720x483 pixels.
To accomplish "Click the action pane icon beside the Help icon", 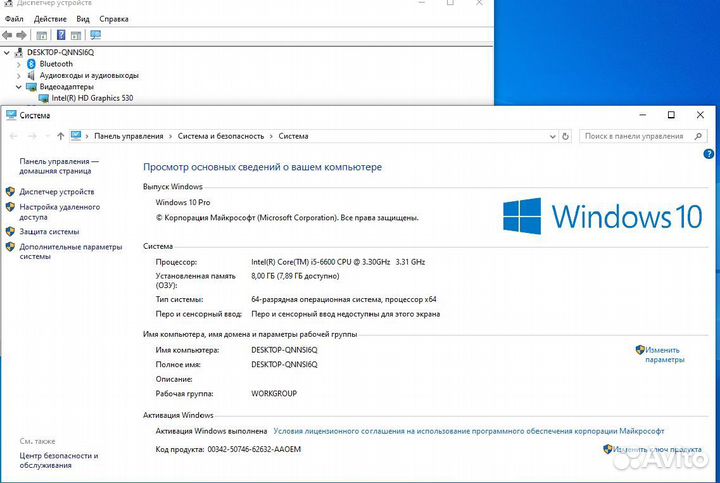I will click(76, 35).
